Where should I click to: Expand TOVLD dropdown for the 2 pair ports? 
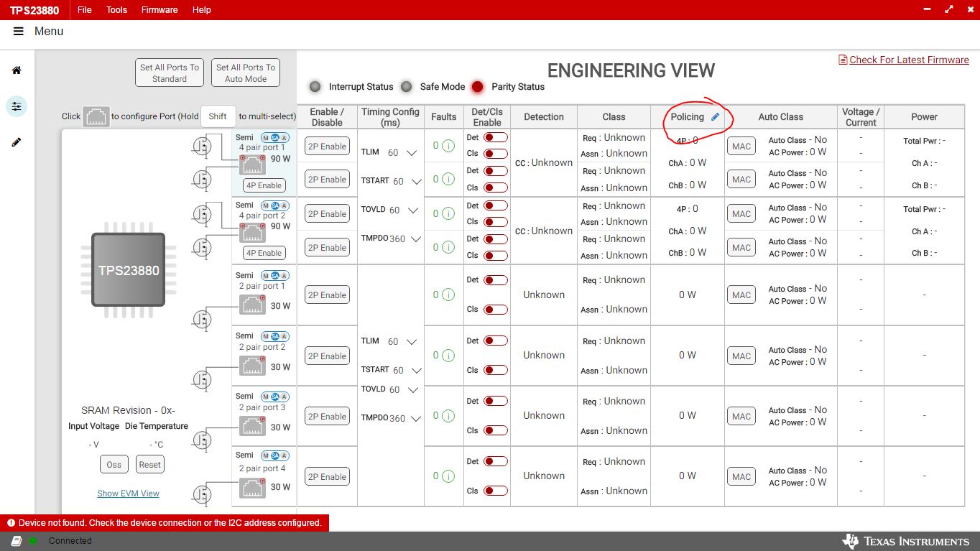413,390
